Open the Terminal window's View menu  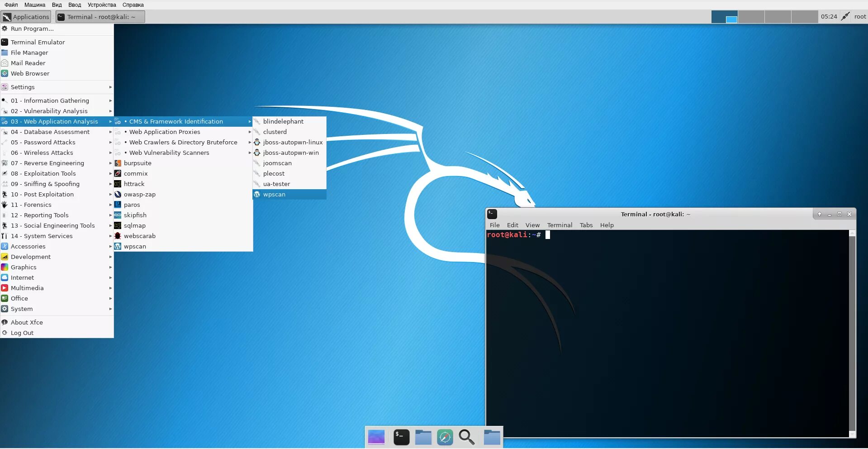point(532,225)
